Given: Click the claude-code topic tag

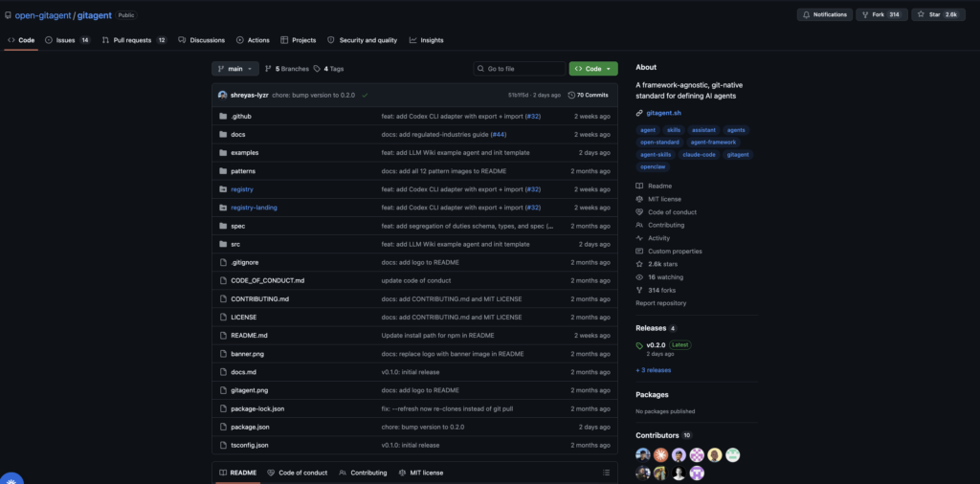Looking at the screenshot, I should 699,154.
